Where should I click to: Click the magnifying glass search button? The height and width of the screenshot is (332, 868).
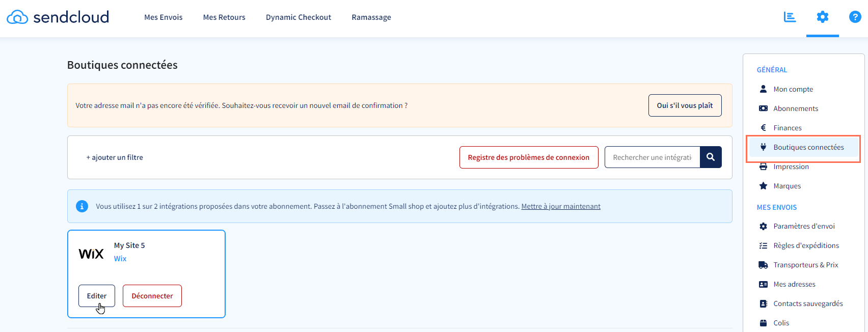(x=711, y=157)
